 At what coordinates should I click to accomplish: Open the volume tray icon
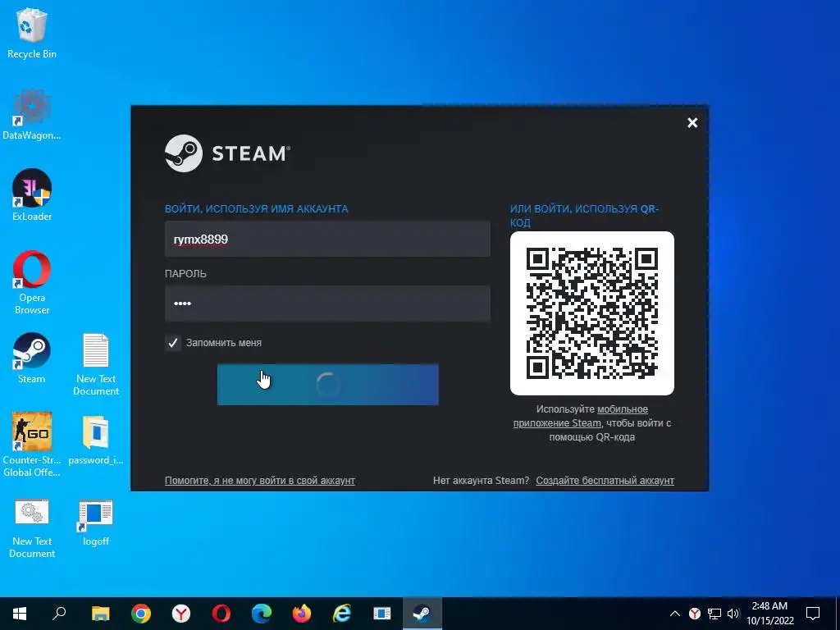point(733,614)
